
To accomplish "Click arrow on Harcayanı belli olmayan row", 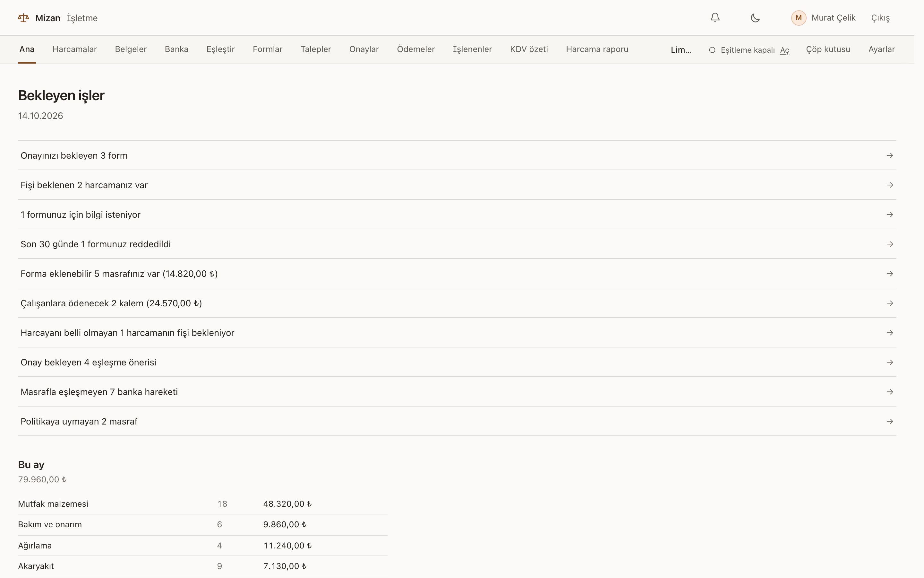I will (890, 333).
